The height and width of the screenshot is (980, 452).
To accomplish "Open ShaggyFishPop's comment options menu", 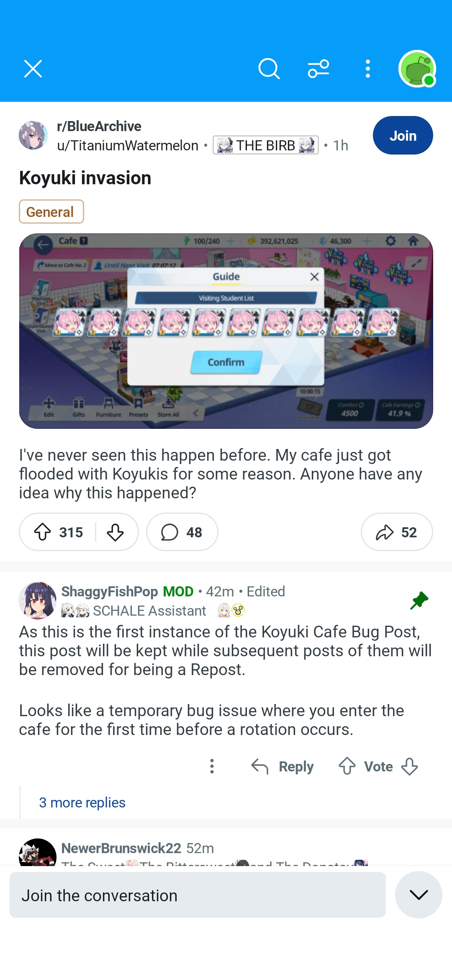I will [212, 766].
